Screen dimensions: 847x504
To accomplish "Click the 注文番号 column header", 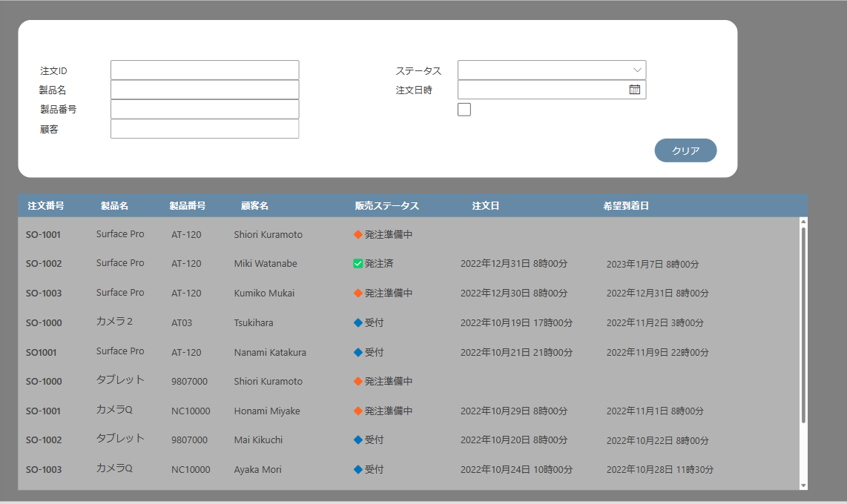I will (46, 205).
